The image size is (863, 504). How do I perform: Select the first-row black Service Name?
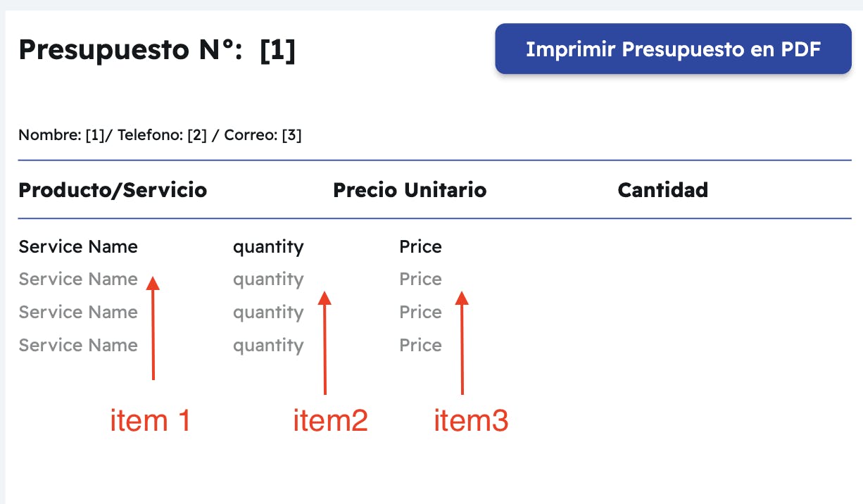(78, 247)
